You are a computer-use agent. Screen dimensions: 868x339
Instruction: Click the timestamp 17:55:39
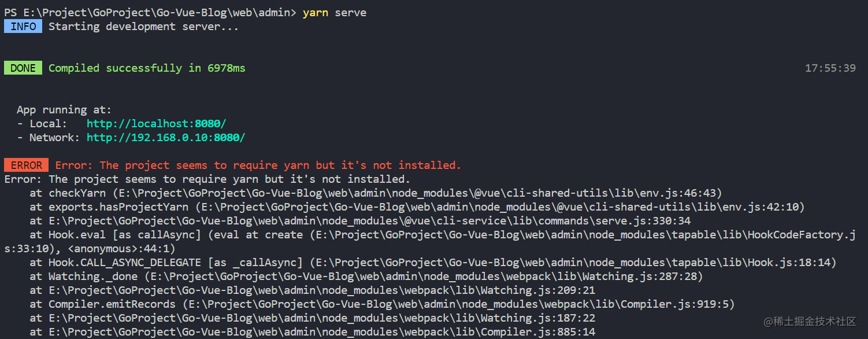pos(830,68)
